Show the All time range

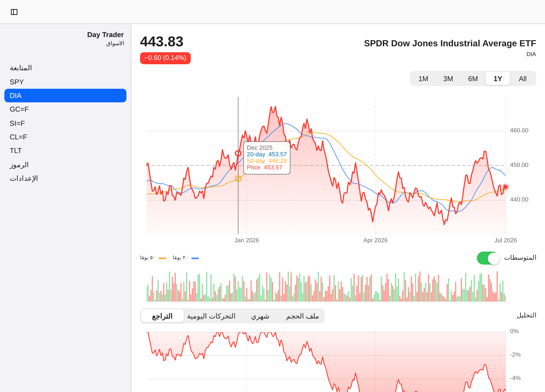pyautogui.click(x=522, y=79)
